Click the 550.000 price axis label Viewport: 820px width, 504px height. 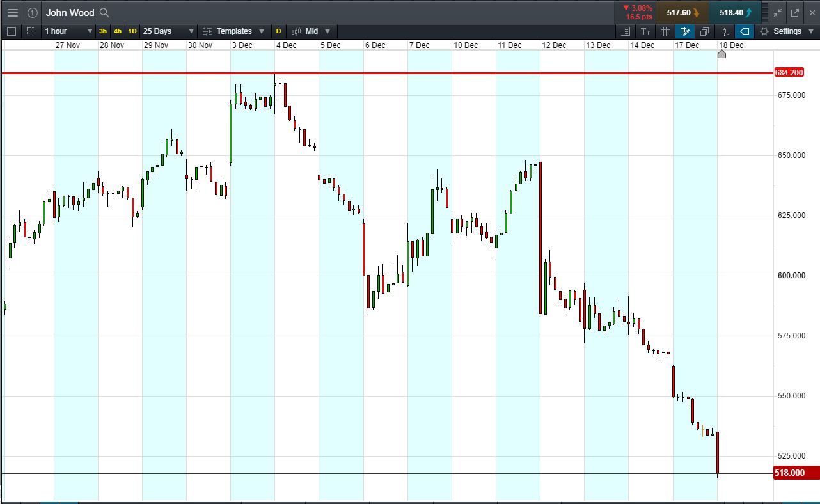point(791,396)
